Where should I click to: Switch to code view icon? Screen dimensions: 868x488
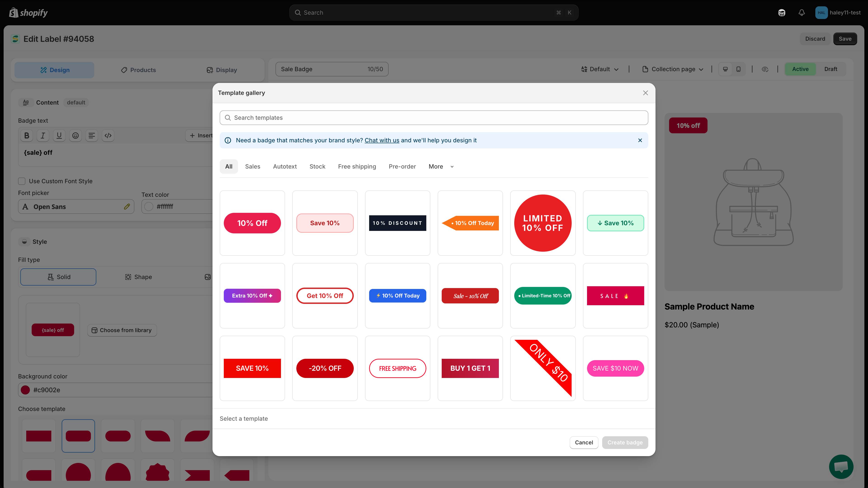108,135
